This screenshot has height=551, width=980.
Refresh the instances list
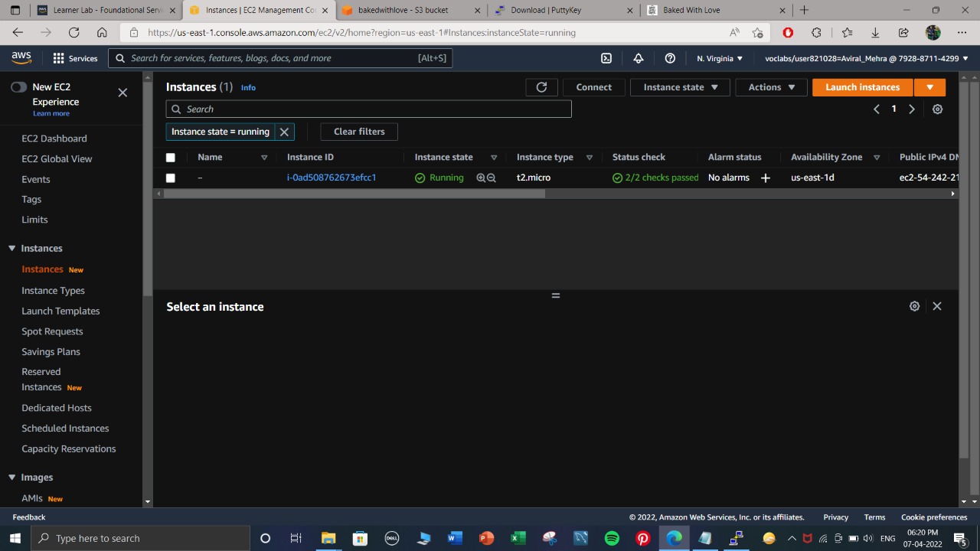[541, 87]
